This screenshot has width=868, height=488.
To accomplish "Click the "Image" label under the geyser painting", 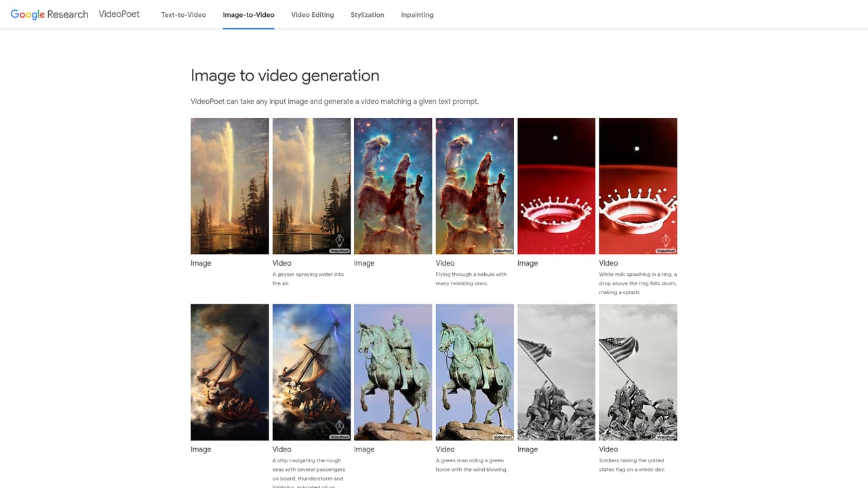I will (x=201, y=263).
